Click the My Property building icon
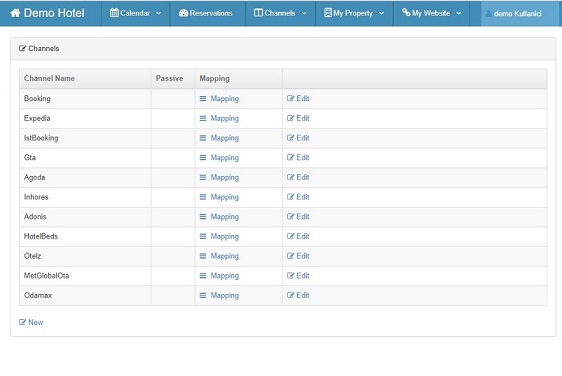 coord(328,13)
